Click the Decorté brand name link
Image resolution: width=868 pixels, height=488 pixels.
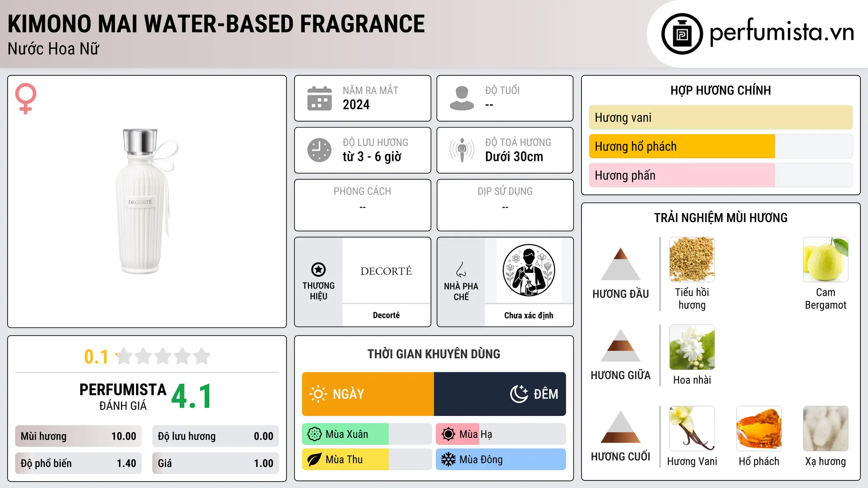(386, 315)
